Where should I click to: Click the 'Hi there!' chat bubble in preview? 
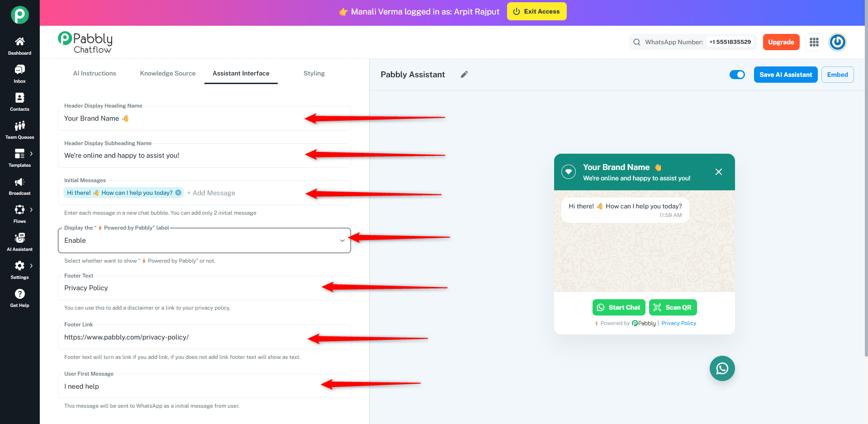625,210
